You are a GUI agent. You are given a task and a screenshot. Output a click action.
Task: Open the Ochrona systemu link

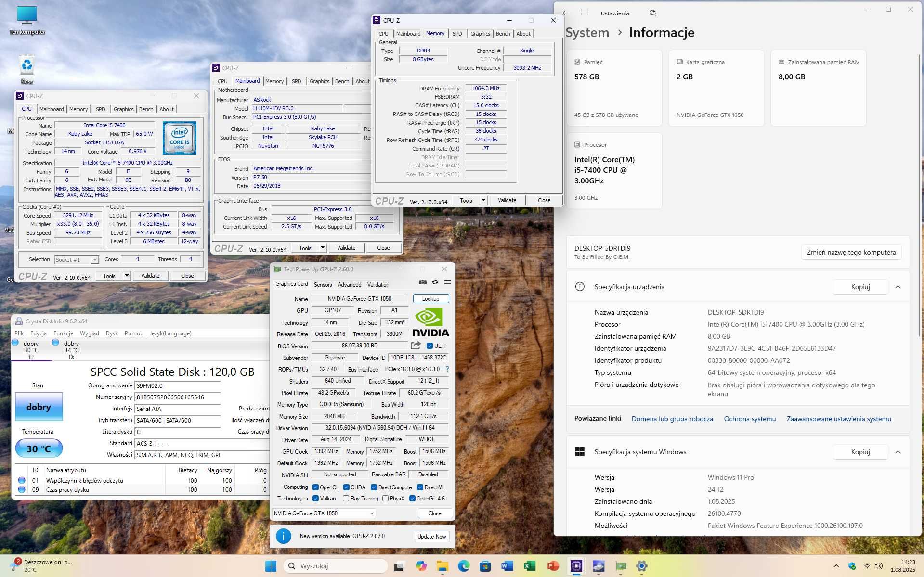tap(750, 419)
